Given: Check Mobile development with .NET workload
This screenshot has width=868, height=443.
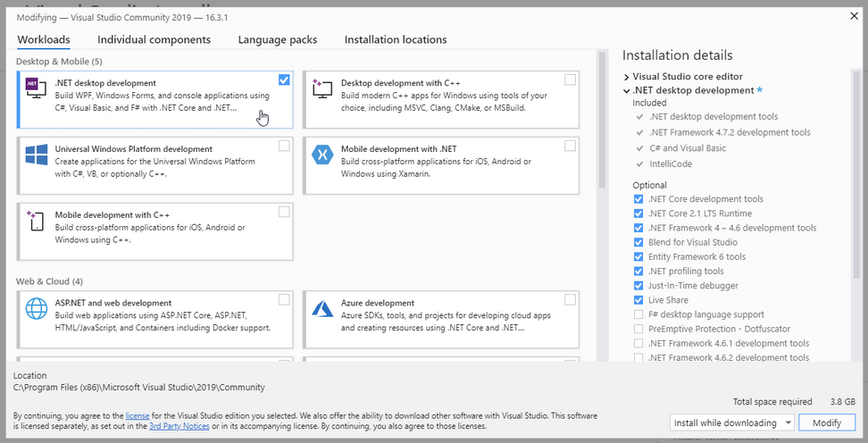Looking at the screenshot, I should 570,146.
